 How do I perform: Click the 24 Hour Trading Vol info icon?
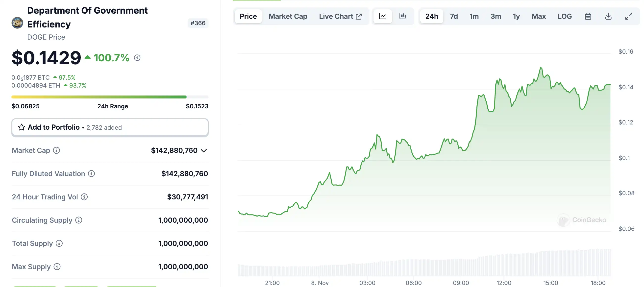84,197
